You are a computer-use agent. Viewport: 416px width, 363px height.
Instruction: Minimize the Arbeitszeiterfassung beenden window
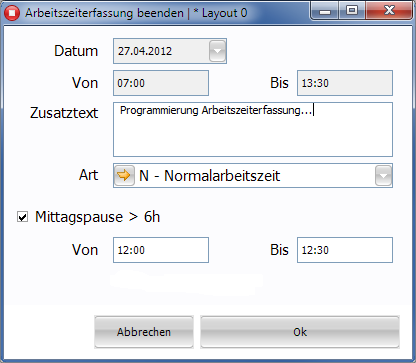(325, 11)
